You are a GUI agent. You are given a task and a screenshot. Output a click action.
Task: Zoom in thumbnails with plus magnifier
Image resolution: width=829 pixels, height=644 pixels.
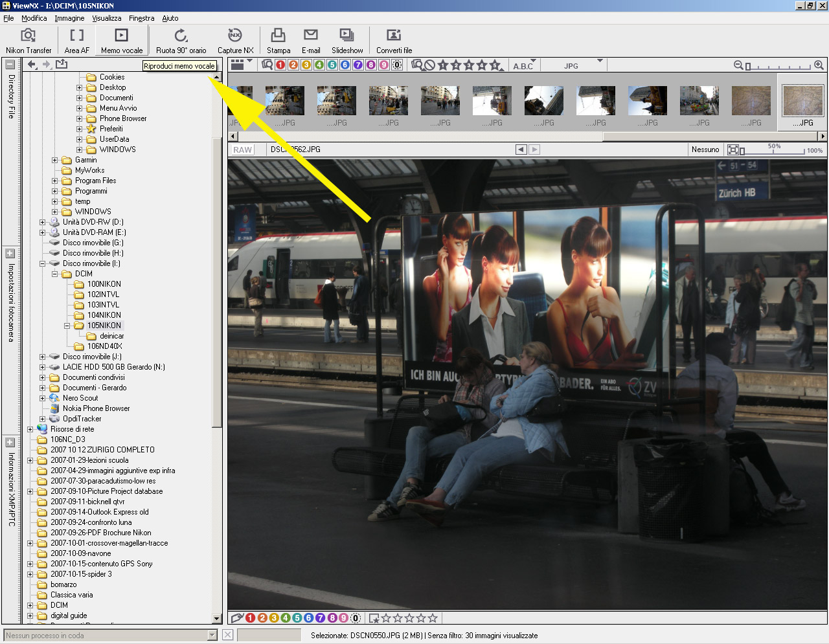coord(819,65)
